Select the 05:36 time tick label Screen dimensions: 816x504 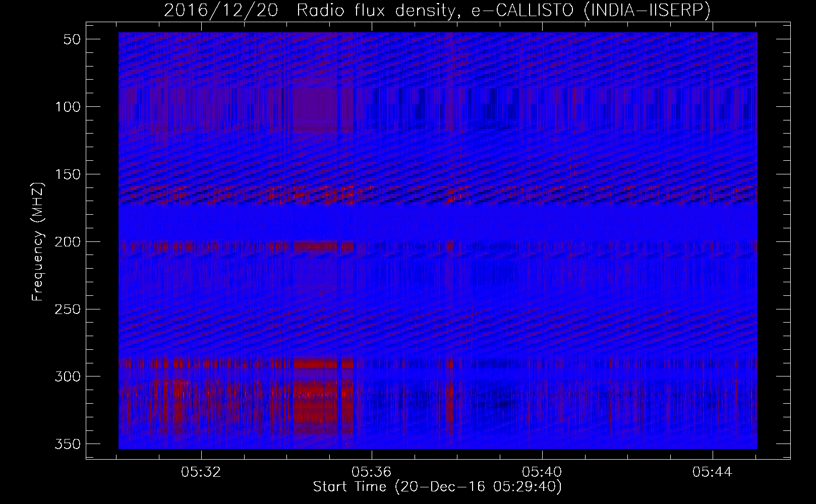(372, 472)
